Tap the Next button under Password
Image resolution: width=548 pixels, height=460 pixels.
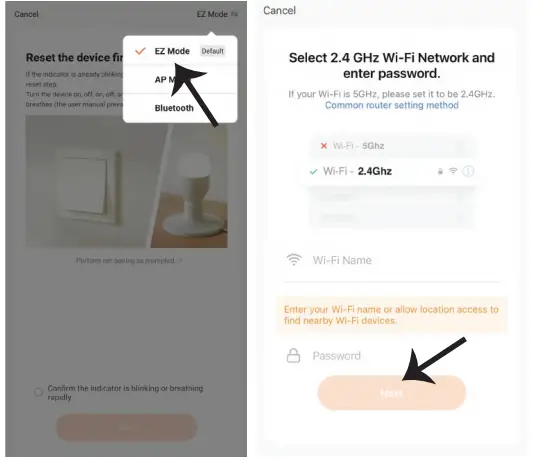click(392, 393)
